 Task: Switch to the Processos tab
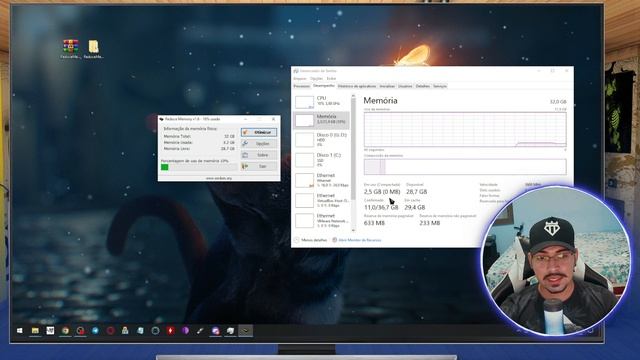pos(302,86)
